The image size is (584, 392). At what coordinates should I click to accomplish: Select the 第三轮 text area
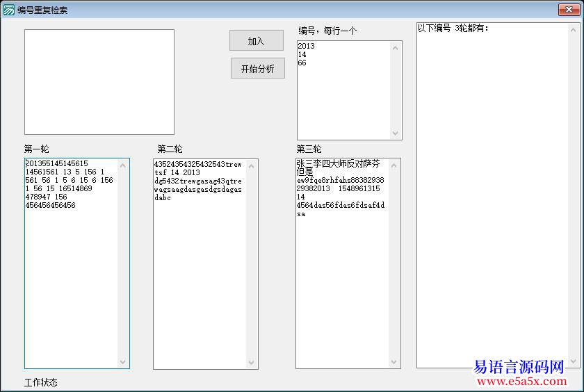pos(342,278)
